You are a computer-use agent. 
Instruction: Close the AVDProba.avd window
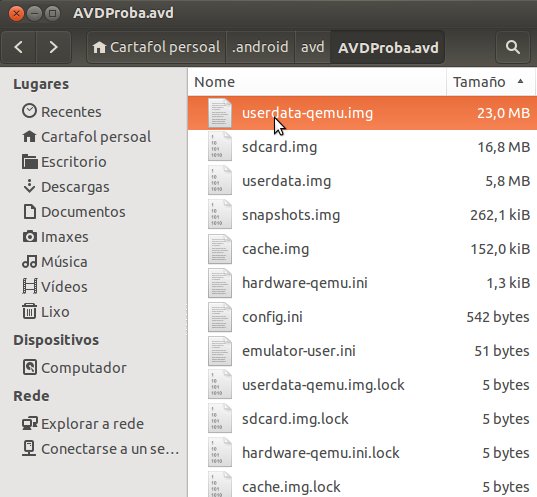[16, 14]
